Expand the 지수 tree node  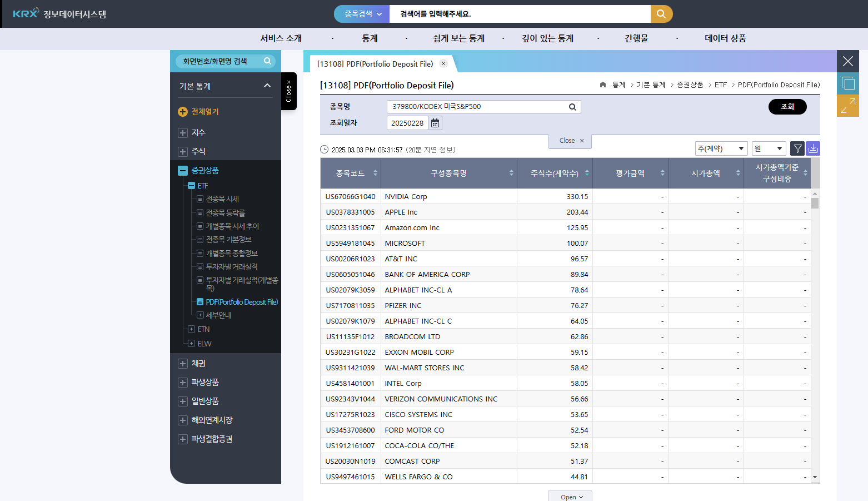183,133
